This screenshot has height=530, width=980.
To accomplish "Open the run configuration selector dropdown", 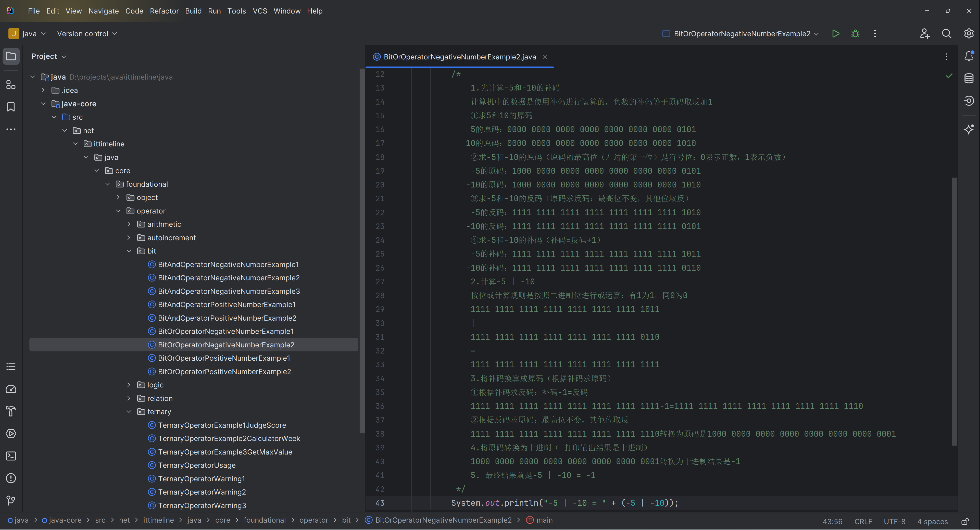I will (x=740, y=33).
